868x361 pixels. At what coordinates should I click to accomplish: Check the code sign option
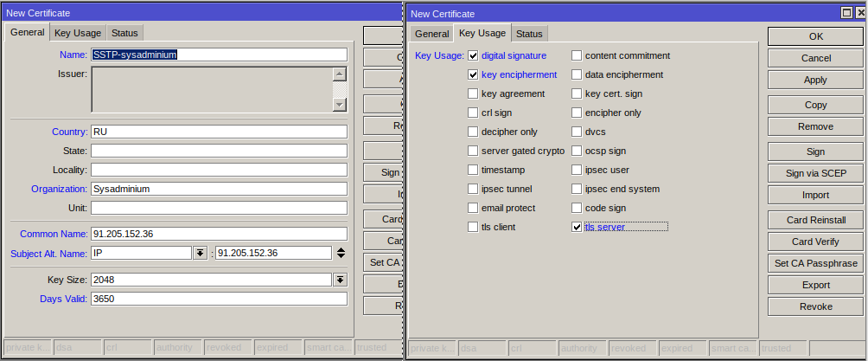point(577,208)
